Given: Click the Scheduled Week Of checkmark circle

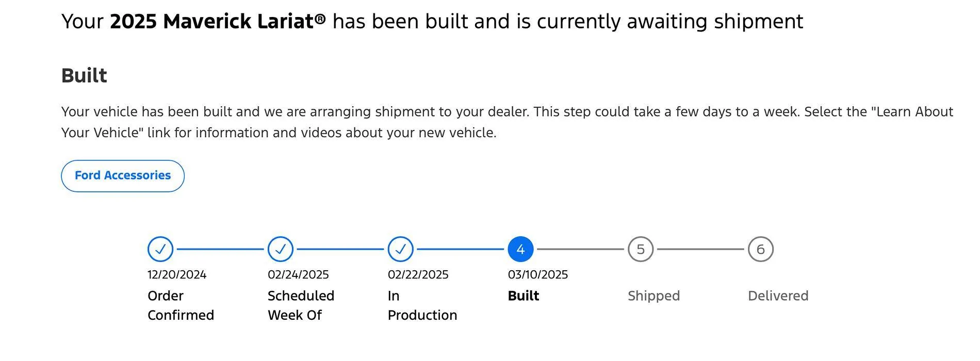Looking at the screenshot, I should (x=281, y=250).
